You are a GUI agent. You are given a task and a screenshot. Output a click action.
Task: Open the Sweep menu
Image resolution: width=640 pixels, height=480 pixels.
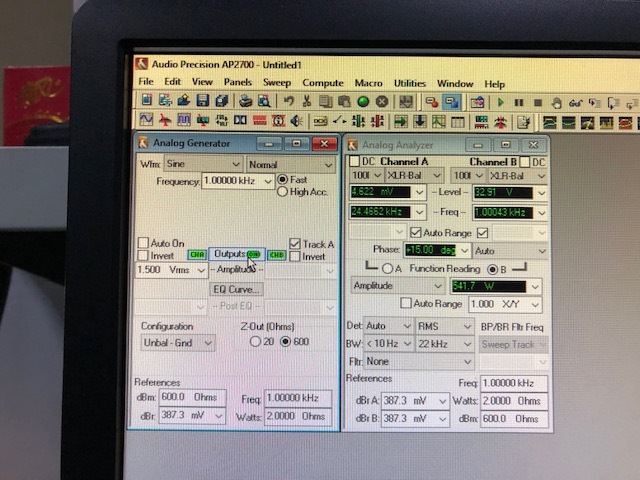(x=277, y=82)
